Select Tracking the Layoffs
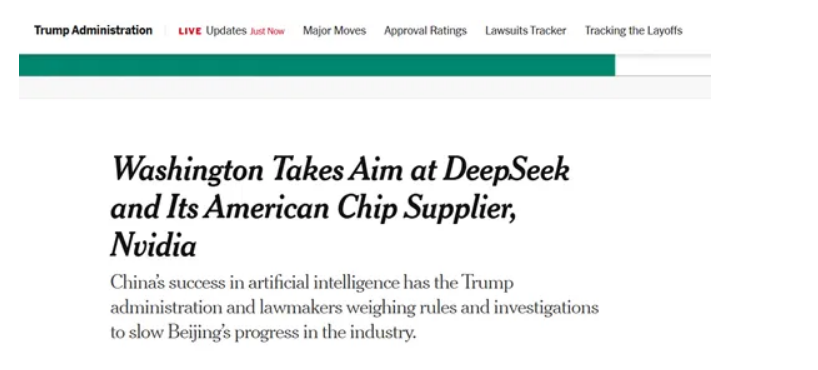 [x=633, y=31]
